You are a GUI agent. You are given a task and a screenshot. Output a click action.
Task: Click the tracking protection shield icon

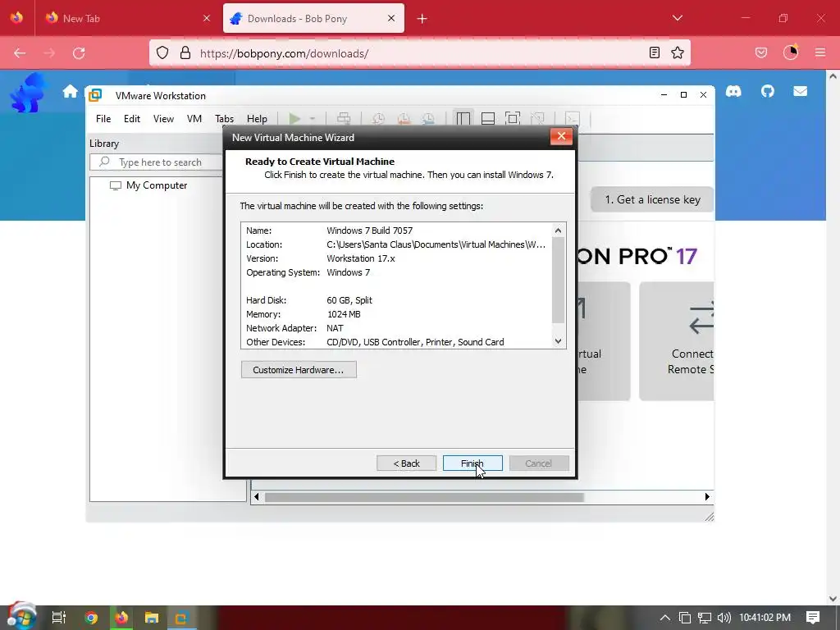(x=162, y=53)
